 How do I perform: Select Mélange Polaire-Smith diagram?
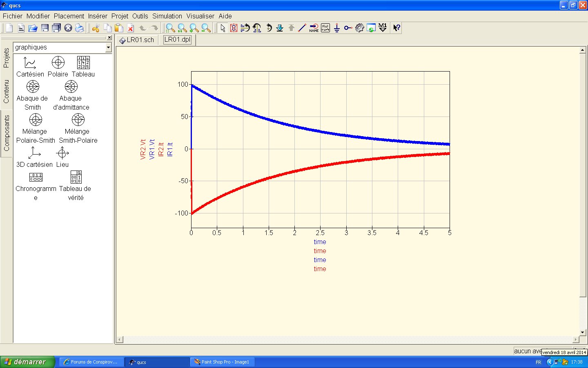[36, 129]
